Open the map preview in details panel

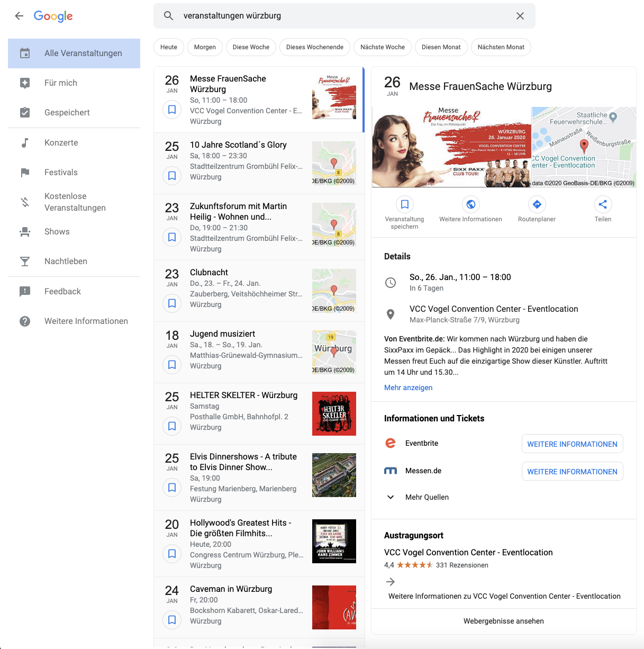[x=584, y=147]
